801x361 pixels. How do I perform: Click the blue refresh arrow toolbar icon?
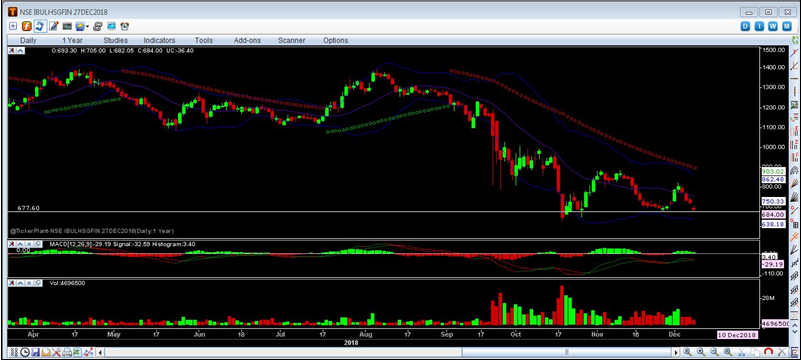click(40, 26)
